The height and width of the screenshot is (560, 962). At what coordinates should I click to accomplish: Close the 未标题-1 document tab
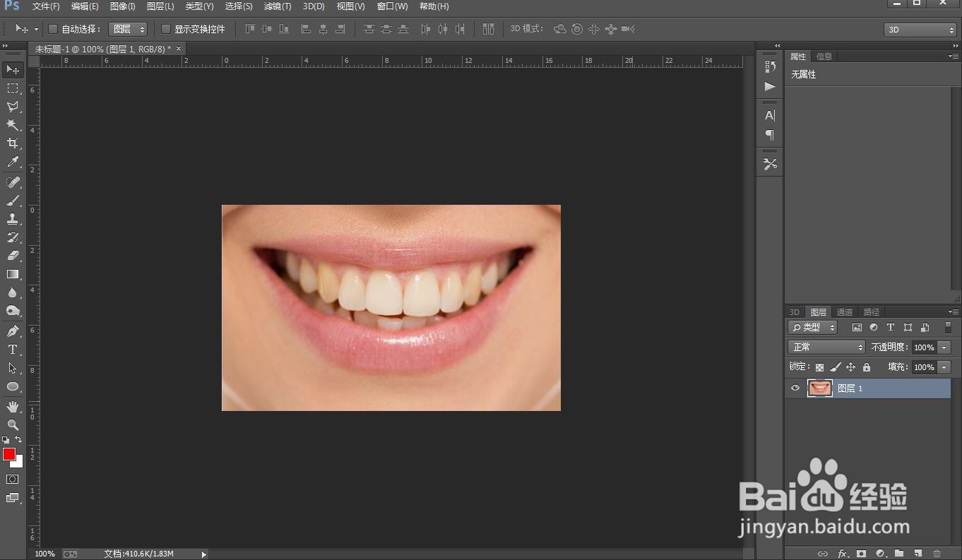(x=179, y=49)
